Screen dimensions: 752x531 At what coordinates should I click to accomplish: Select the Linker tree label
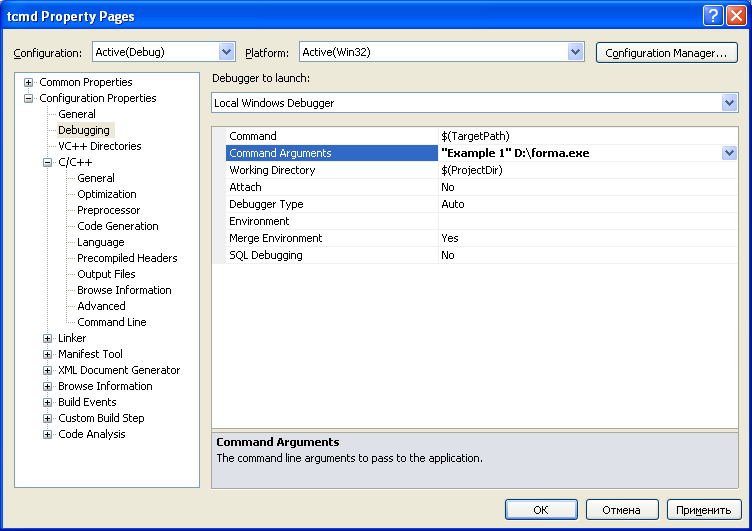(72, 338)
